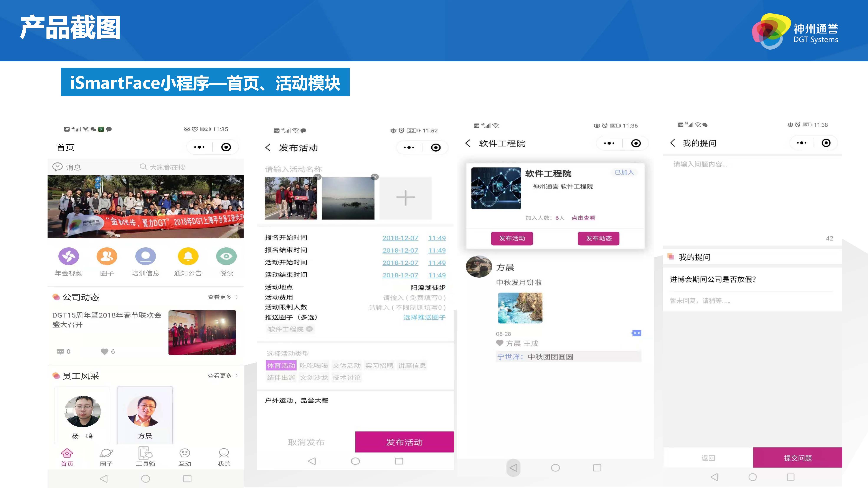Switch to 互动 bottom tab
Image resolution: width=868 pixels, height=488 pixels.
pyautogui.click(x=185, y=457)
